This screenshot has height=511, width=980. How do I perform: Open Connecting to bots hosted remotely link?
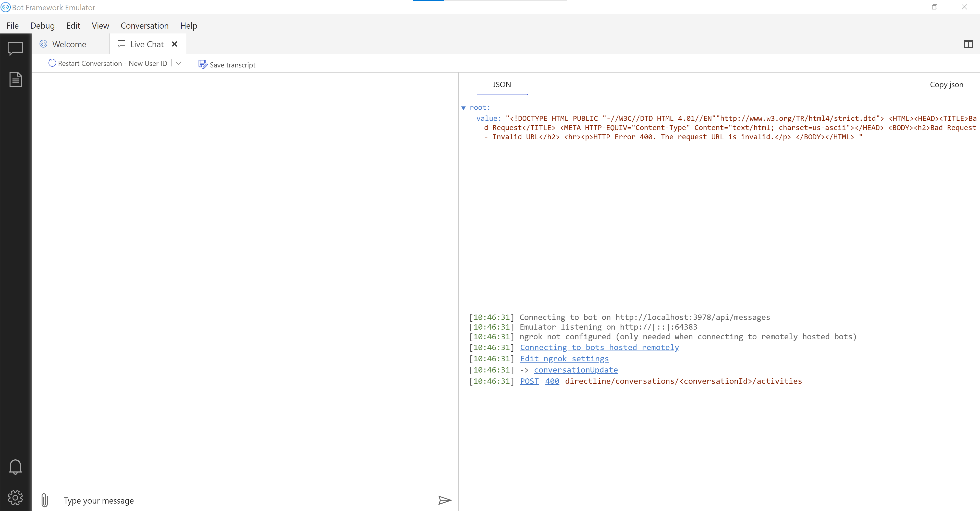[x=599, y=347]
